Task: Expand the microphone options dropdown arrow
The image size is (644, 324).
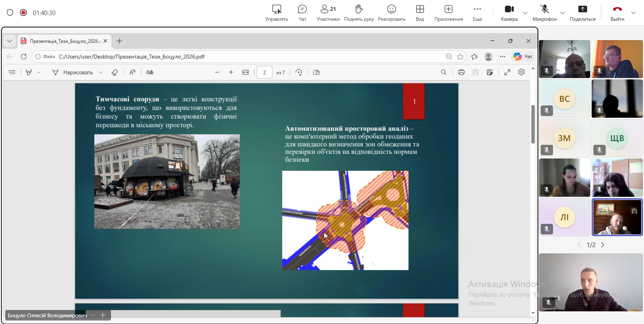Action: coord(562,13)
